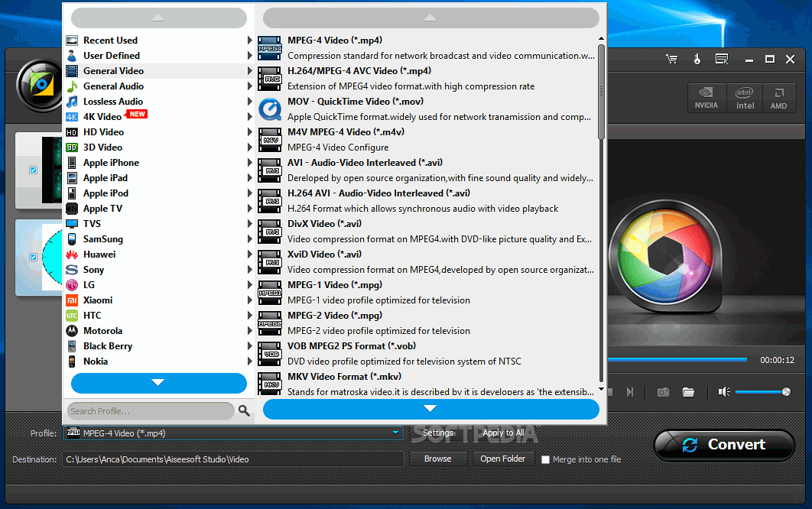The width and height of the screenshot is (812, 509).
Task: Click the Search Profile input field
Action: point(151,410)
